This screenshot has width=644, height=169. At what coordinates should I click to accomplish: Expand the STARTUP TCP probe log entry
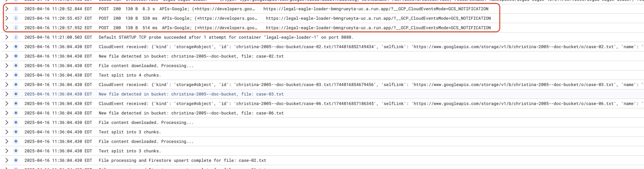click(7, 37)
